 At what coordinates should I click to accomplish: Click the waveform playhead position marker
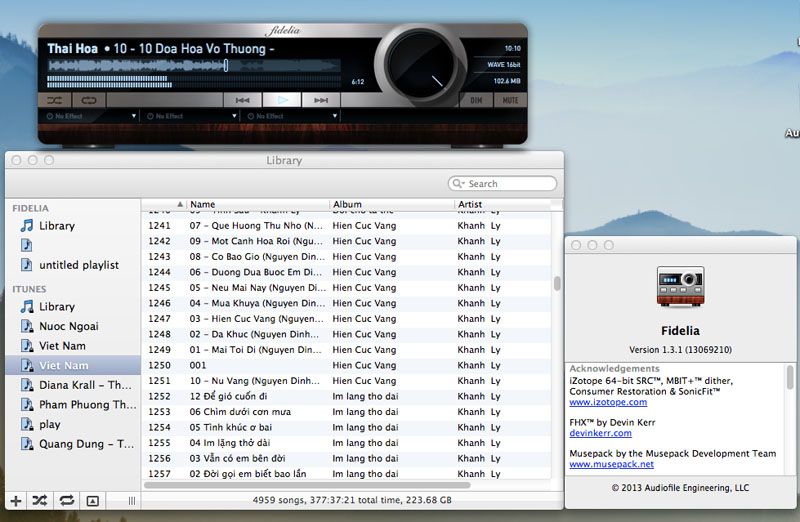click(x=226, y=65)
